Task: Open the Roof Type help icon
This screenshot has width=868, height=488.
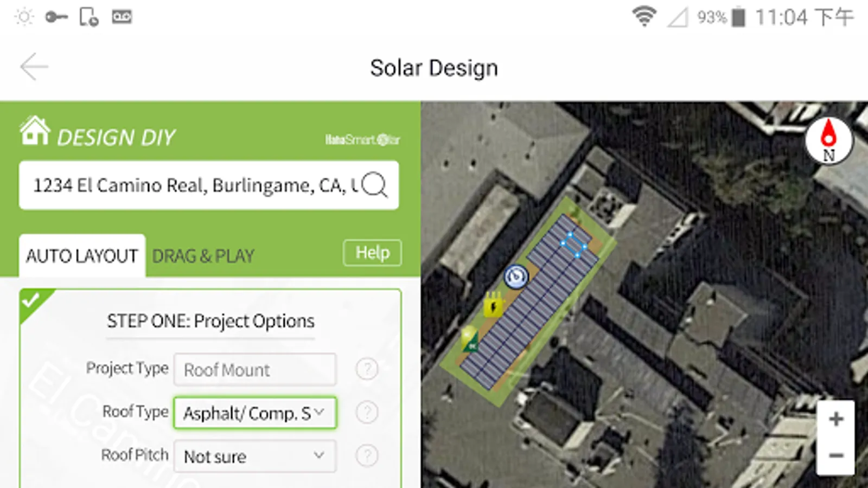Action: point(367,413)
